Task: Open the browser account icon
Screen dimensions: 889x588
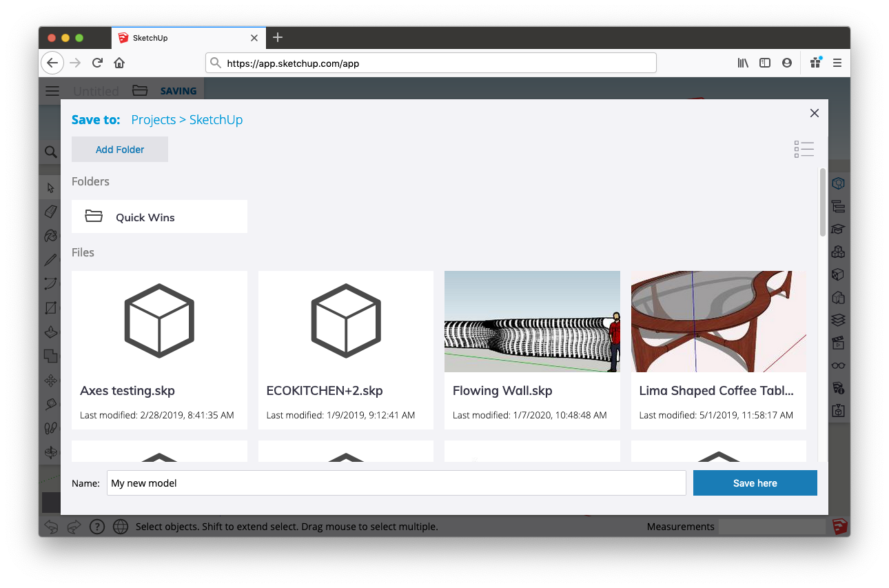Action: pyautogui.click(x=787, y=63)
